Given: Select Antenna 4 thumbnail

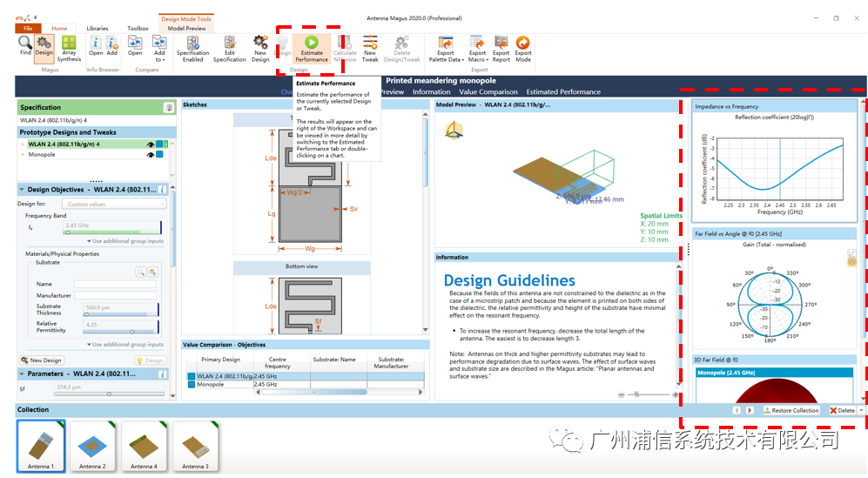Looking at the screenshot, I should click(144, 446).
